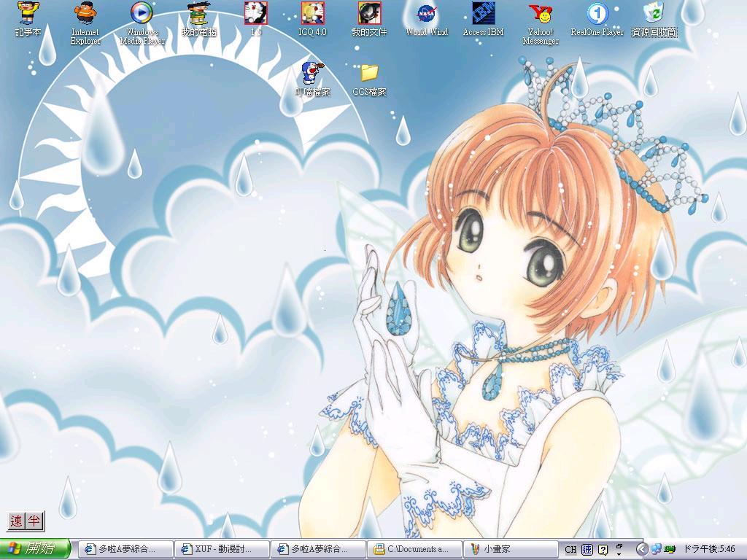Click the 開始 Start button
This screenshot has height=560, width=747.
tap(35, 548)
